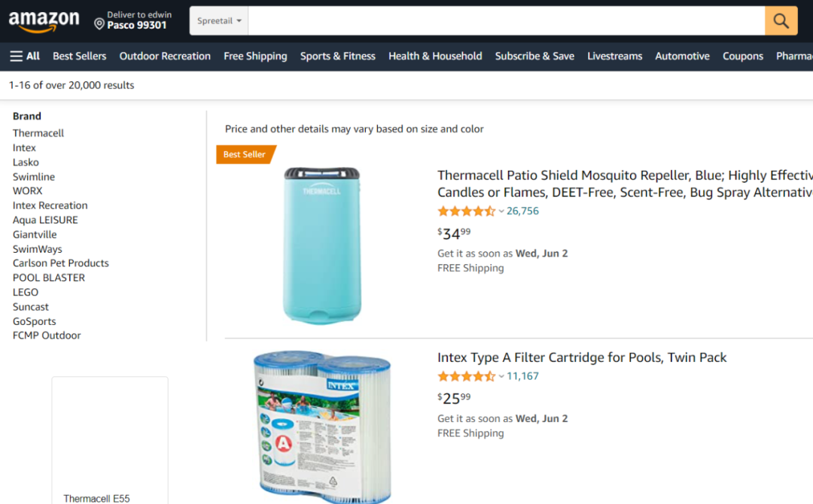Click the orange search magnifier button

point(781,21)
